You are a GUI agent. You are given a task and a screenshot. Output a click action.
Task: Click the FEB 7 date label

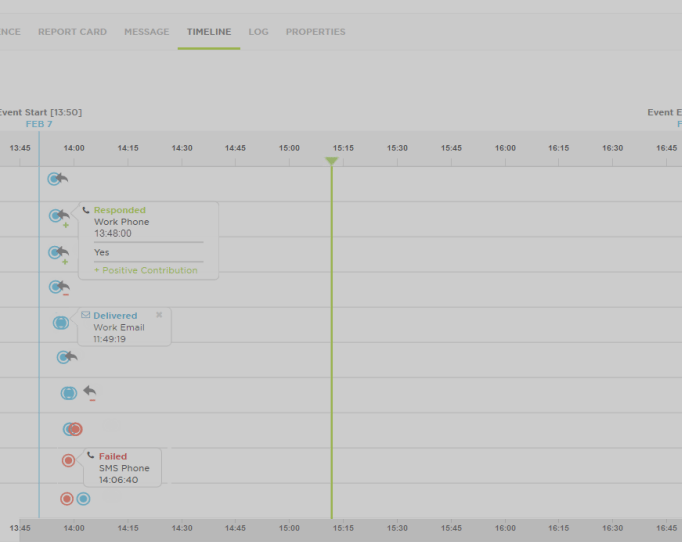tap(39, 124)
